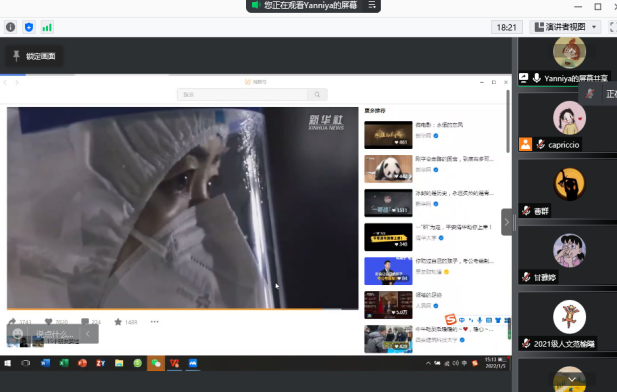Share the video using the arrow icon
Image resolution: width=617 pixels, height=392 pixels.
[12, 322]
